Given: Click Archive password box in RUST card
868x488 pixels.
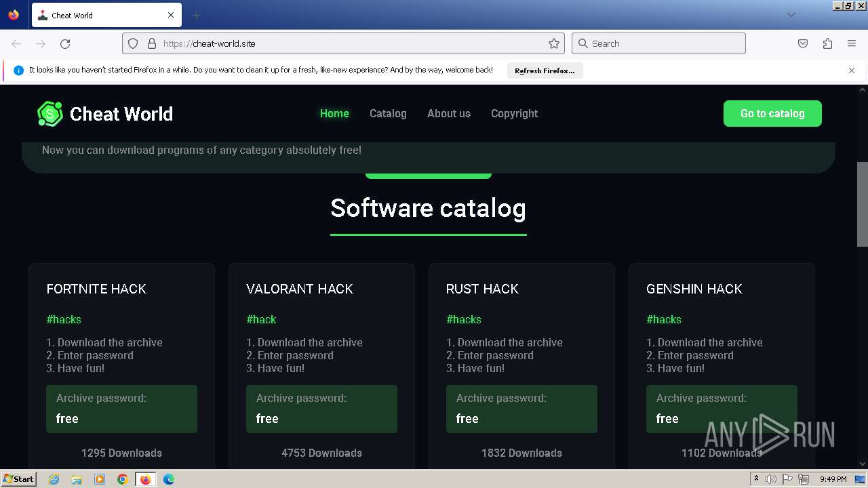Looking at the screenshot, I should [x=521, y=409].
